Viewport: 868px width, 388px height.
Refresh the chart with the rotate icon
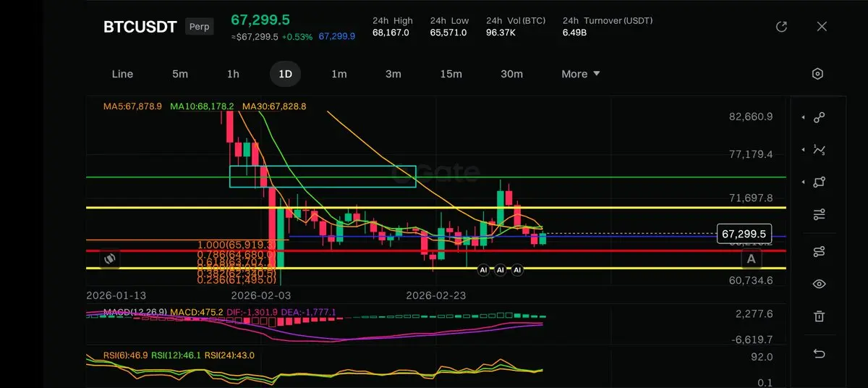[x=781, y=27]
